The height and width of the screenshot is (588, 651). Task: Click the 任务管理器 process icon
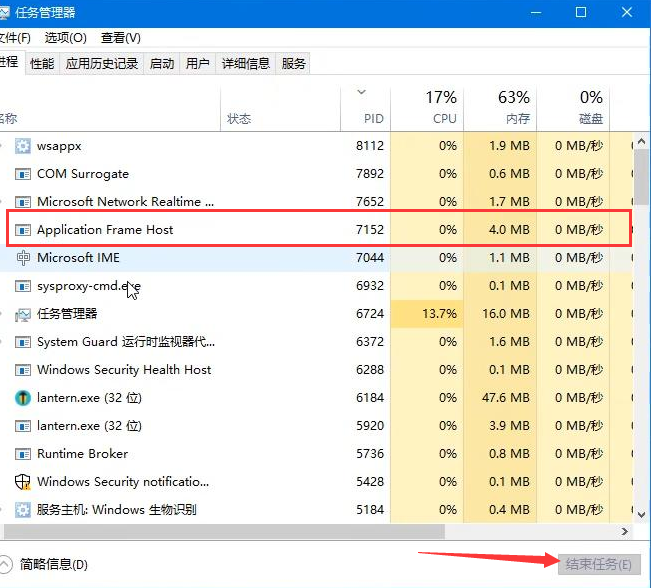(x=23, y=314)
